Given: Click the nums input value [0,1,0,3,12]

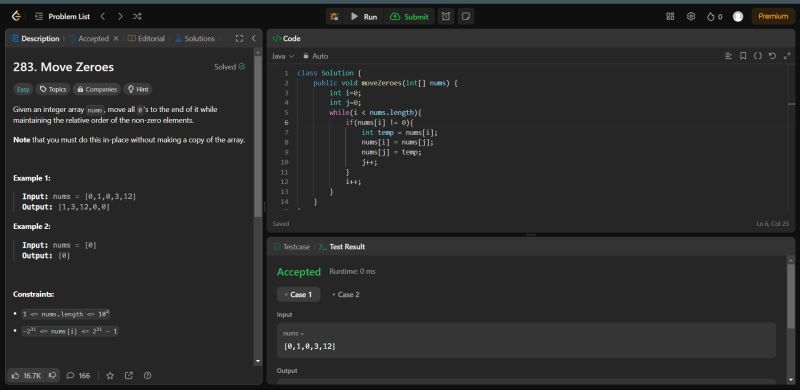Looking at the screenshot, I should [310, 346].
